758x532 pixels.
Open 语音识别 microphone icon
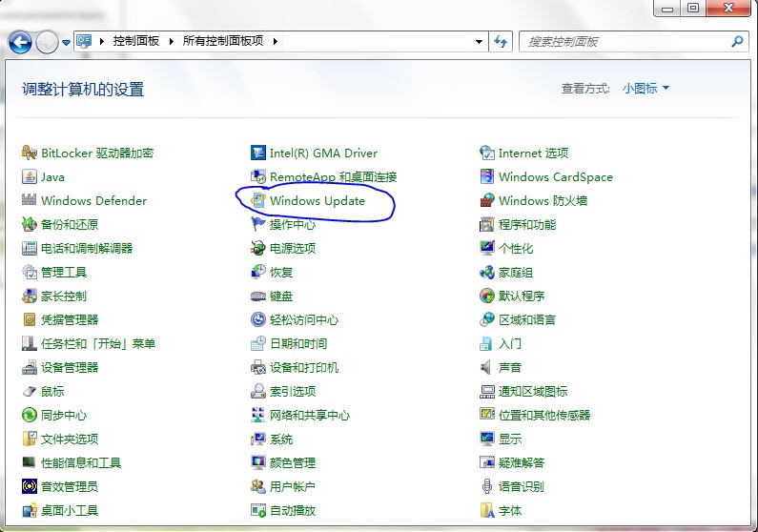pos(487,486)
